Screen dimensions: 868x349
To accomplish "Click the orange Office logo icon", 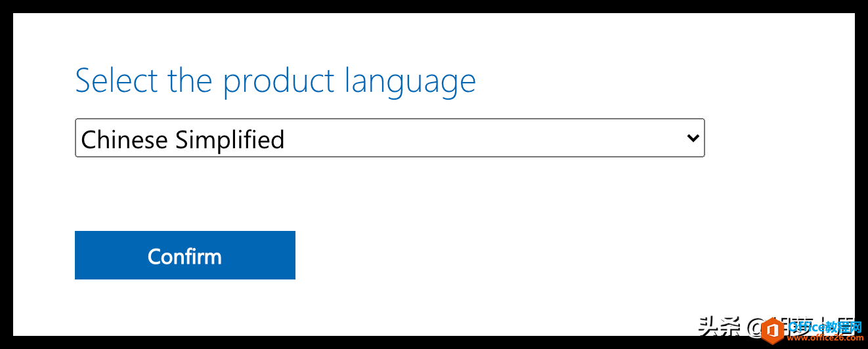I will pyautogui.click(x=773, y=330).
